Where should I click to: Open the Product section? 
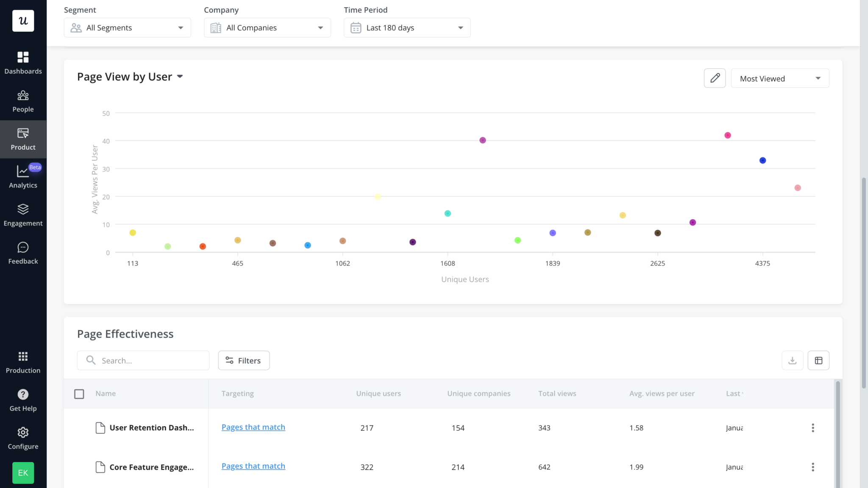click(x=23, y=139)
